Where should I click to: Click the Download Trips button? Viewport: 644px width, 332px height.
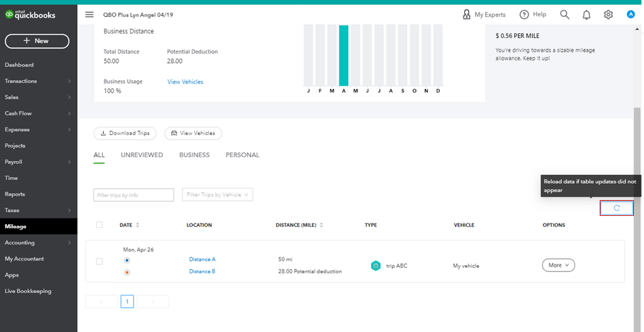[125, 133]
